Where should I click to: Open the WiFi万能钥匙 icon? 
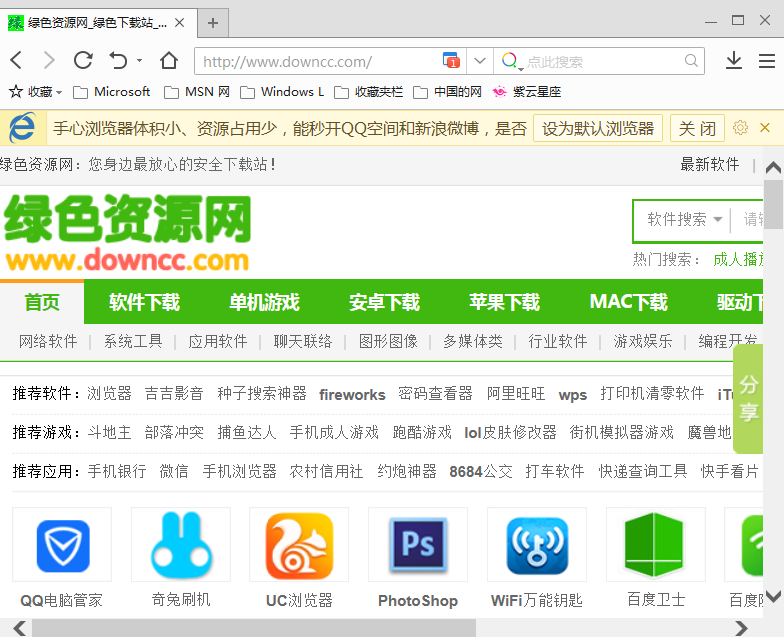tap(537, 545)
